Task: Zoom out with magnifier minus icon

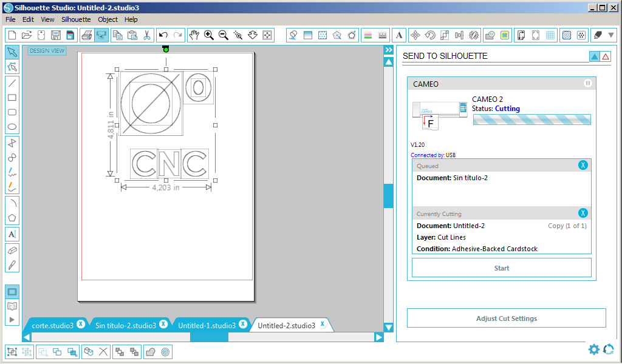Action: tap(224, 35)
